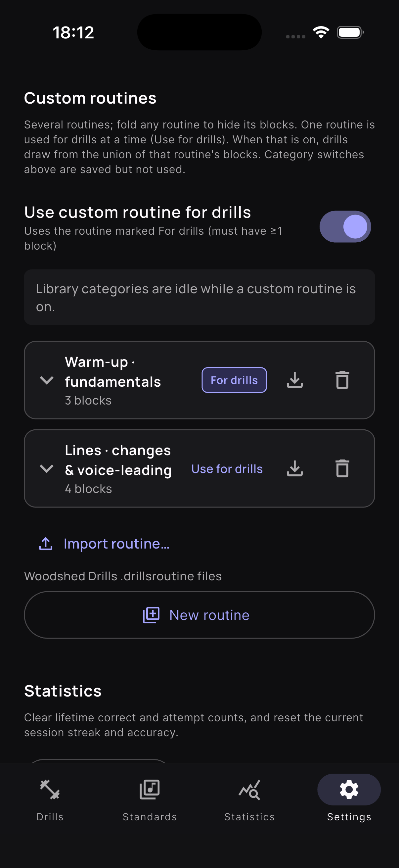Delete the Lines changes & voice-leading routine
Viewport: 399px width, 868px height.
click(342, 468)
